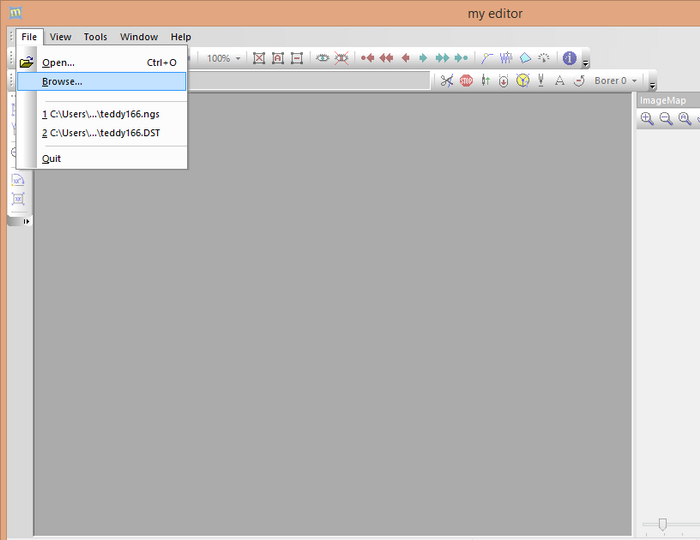
Task: Click the dotted spinner icon
Action: pos(544,58)
